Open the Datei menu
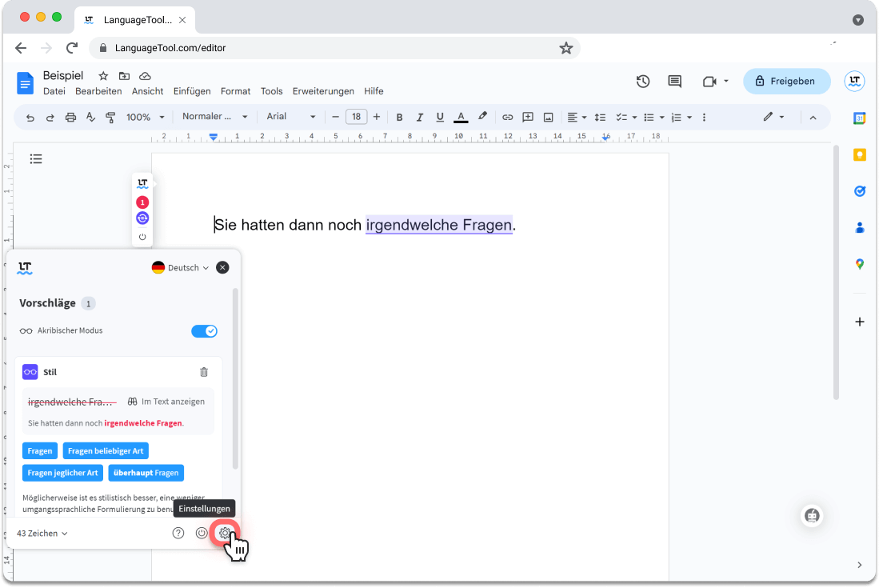This screenshot has width=879, height=588. [54, 91]
